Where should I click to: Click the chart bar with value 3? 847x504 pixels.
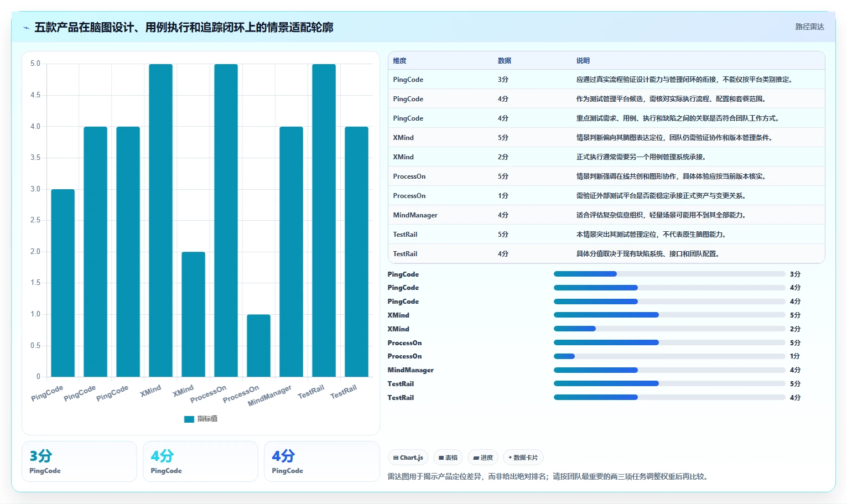point(63,283)
